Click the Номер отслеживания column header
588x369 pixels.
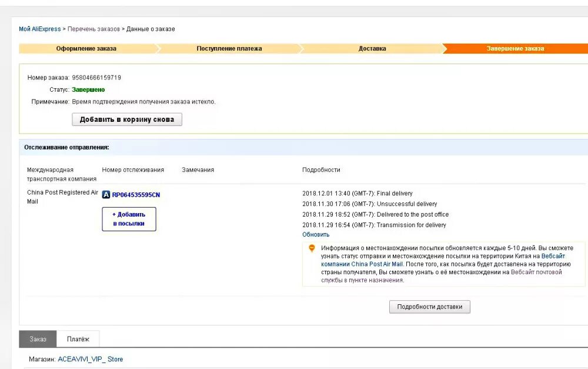[133, 169]
